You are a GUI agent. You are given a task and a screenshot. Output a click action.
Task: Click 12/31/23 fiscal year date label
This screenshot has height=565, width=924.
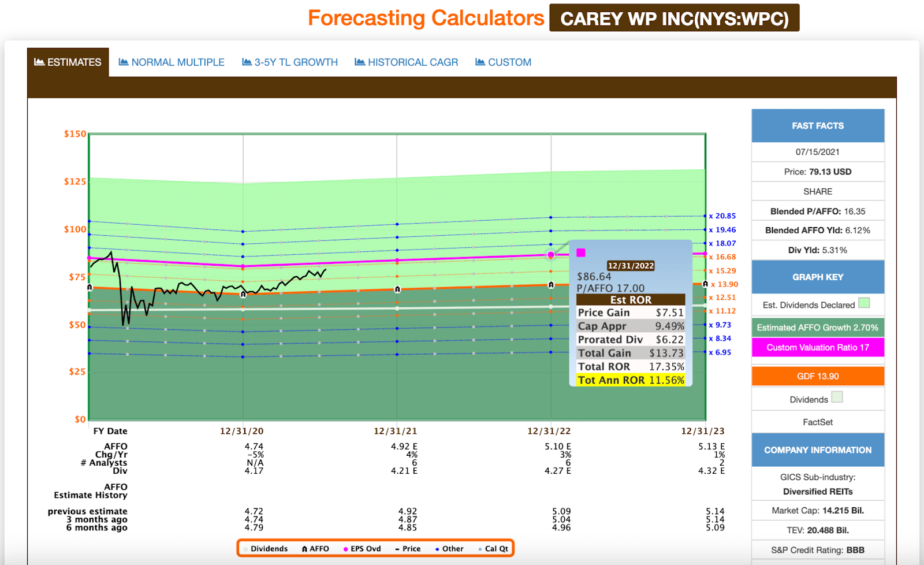coord(703,431)
